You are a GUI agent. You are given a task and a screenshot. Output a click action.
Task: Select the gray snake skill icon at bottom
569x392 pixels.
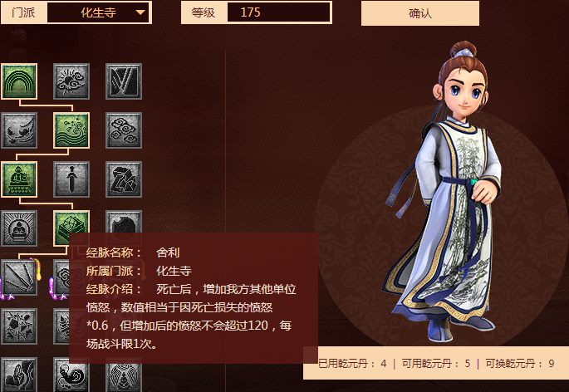tap(71, 375)
